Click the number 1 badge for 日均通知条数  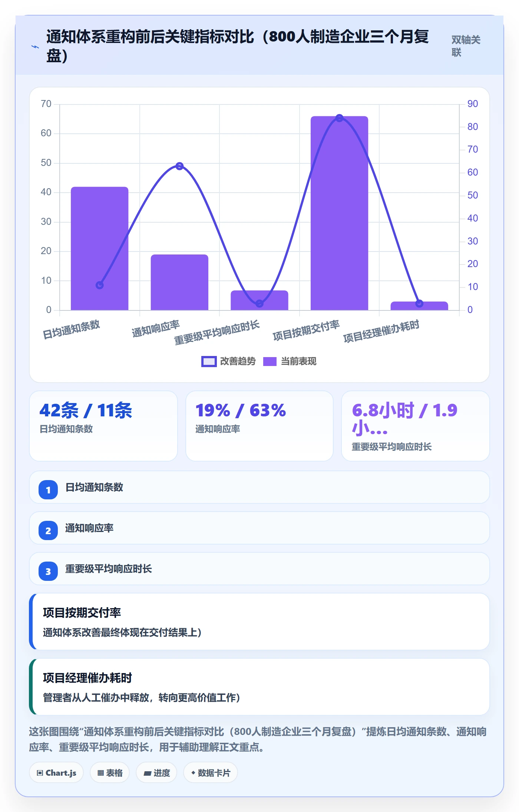tap(48, 490)
